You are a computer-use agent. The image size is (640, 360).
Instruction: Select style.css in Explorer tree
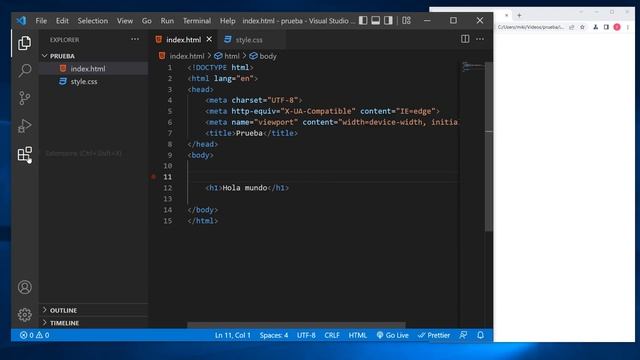(93, 81)
